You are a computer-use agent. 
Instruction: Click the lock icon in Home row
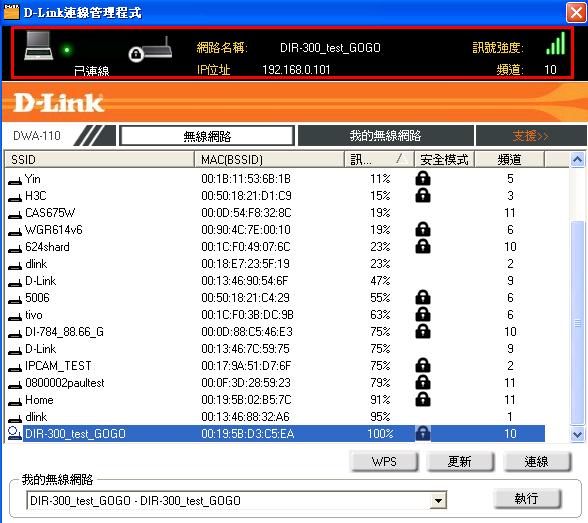click(x=423, y=400)
